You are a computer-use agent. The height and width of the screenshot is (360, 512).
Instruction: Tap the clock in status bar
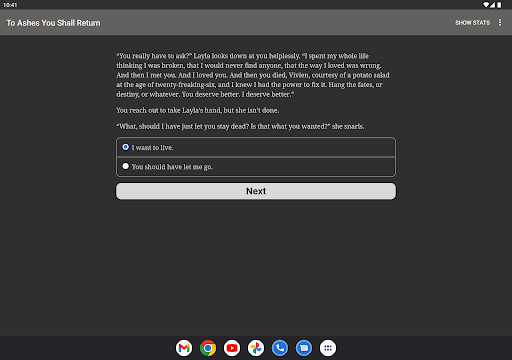(x=10, y=5)
